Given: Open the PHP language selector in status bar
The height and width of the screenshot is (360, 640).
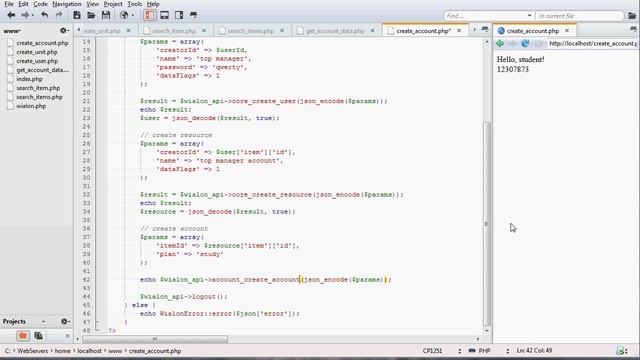Looking at the screenshot, I should pos(480,351).
